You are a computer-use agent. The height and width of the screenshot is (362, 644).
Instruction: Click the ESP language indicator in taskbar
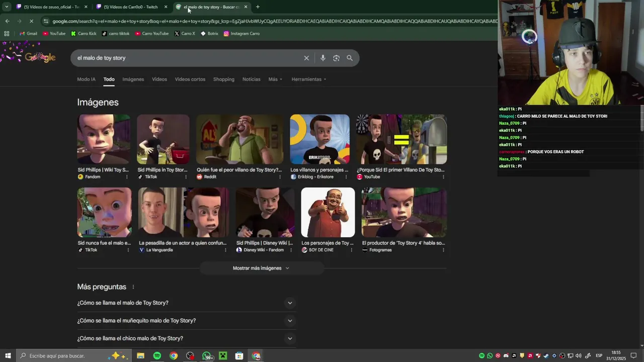[x=599, y=356]
